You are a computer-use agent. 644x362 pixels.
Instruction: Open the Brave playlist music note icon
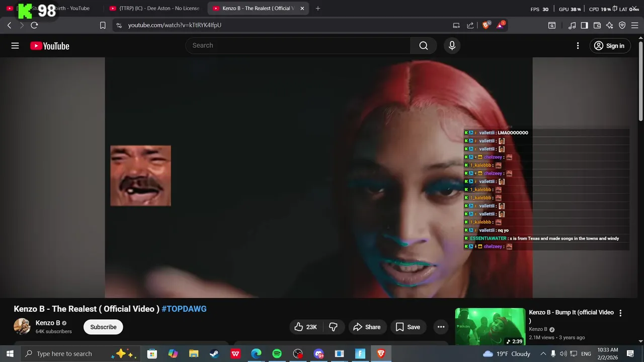pos(572,25)
